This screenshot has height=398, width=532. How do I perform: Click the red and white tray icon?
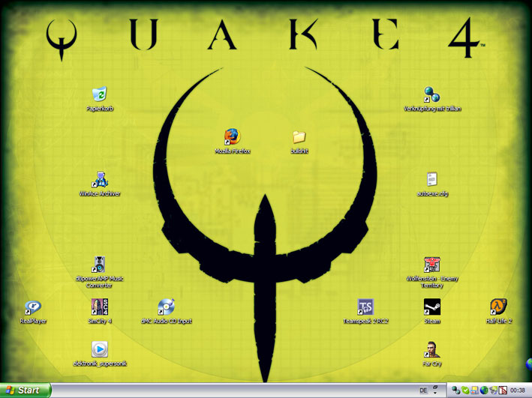pos(503,391)
